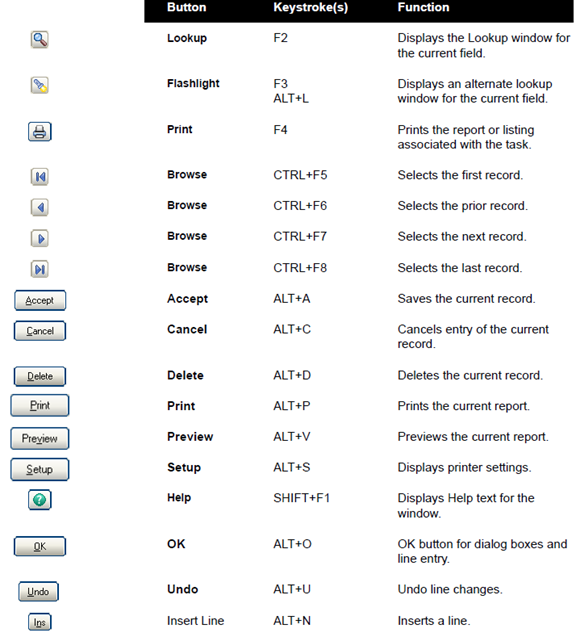Viewport: 576px width, 637px height.
Task: Select the 'Flashlight' label text
Action: pyautogui.click(x=193, y=84)
